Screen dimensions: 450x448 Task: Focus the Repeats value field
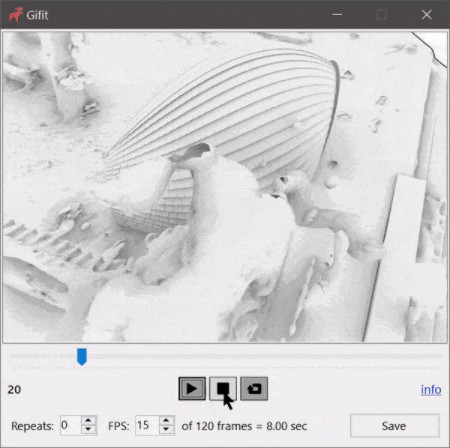point(71,425)
